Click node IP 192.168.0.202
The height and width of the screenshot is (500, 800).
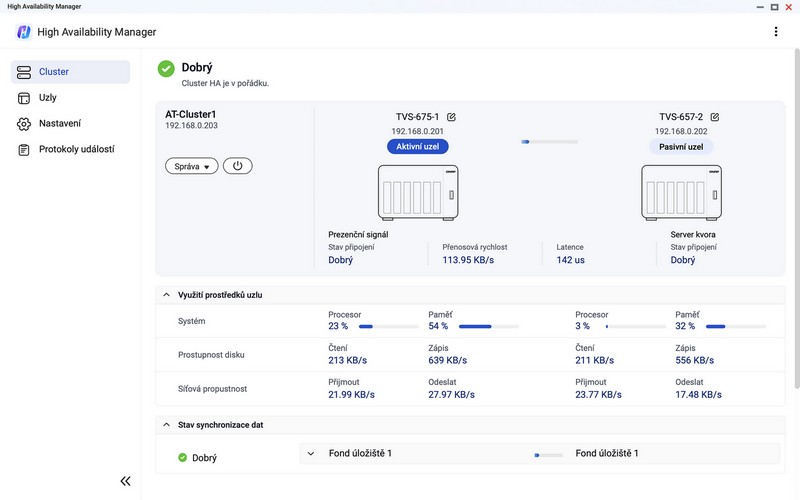click(681, 131)
